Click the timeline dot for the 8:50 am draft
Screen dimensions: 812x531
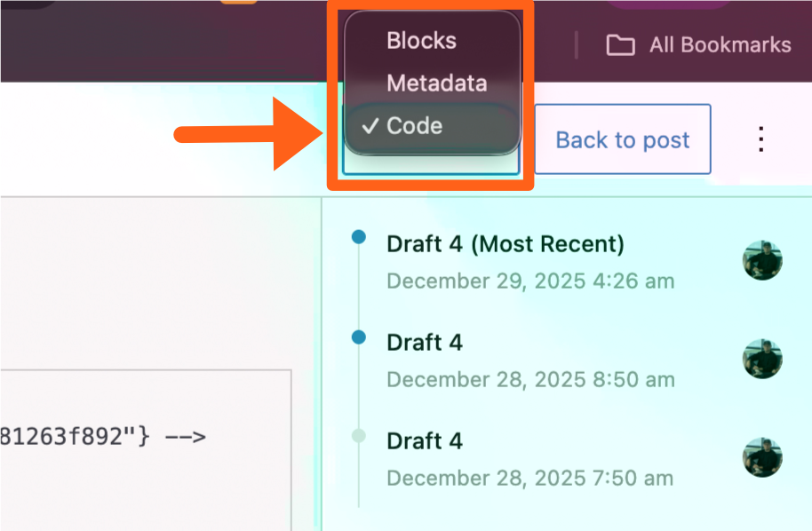point(359,337)
